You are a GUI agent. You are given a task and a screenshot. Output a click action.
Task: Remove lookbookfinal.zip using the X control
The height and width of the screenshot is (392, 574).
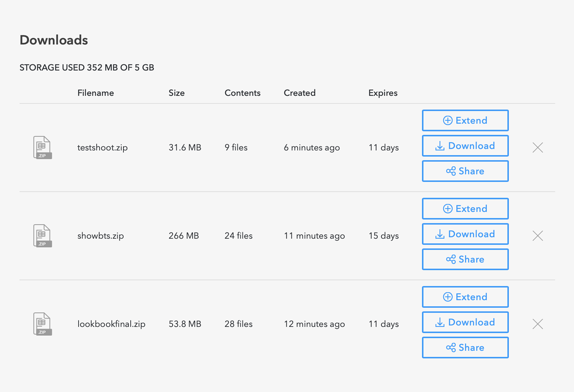pyautogui.click(x=538, y=324)
